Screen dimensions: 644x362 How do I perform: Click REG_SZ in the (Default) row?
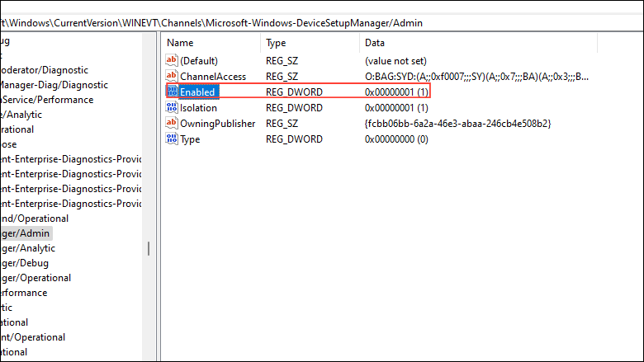282,61
